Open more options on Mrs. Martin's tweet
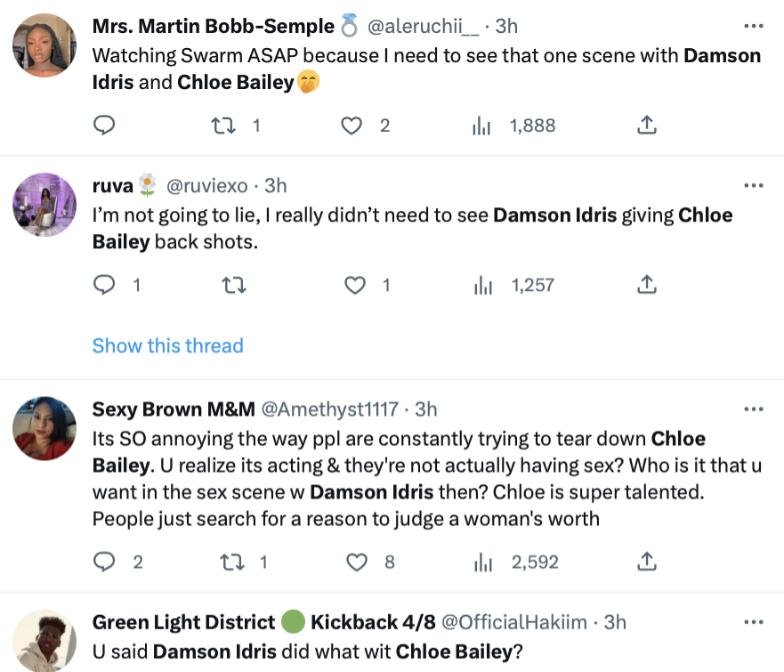 pyautogui.click(x=753, y=26)
